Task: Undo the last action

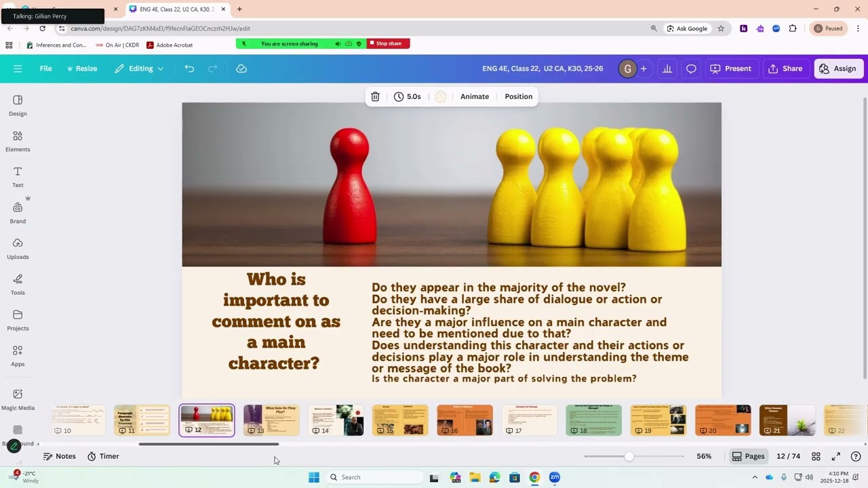Action: coord(189,68)
